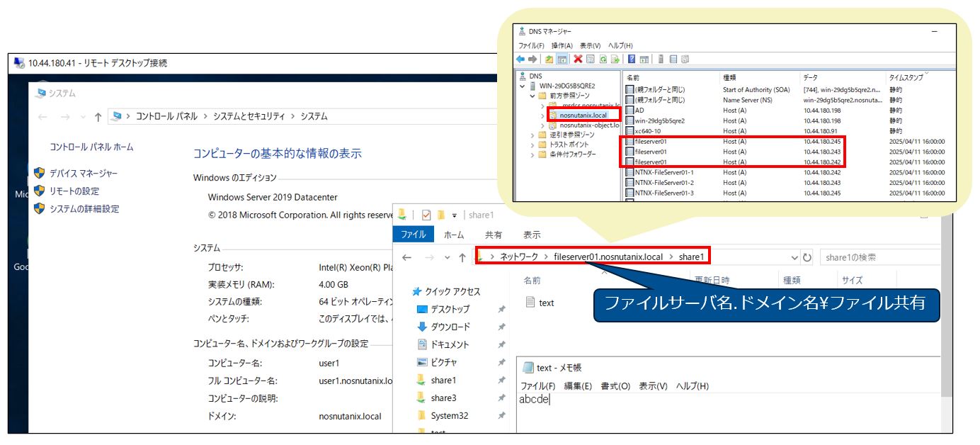Click the red delete X in DNS Manager toolbar
The height and width of the screenshot is (445, 980).
[x=578, y=59]
